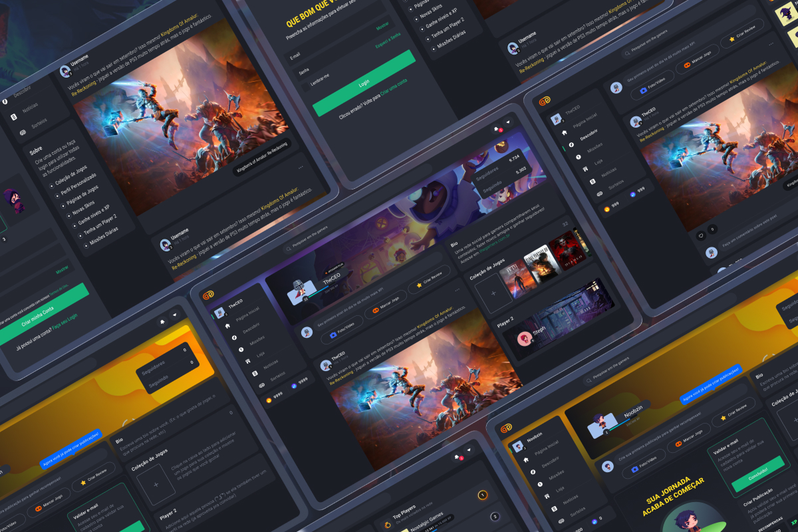Click the logo in the Noobzin window

pos(507,428)
